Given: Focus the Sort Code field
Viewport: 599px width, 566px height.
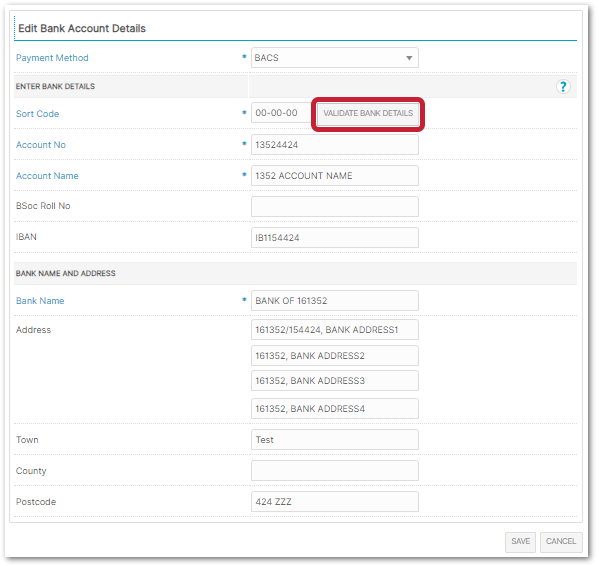Looking at the screenshot, I should 281,113.
